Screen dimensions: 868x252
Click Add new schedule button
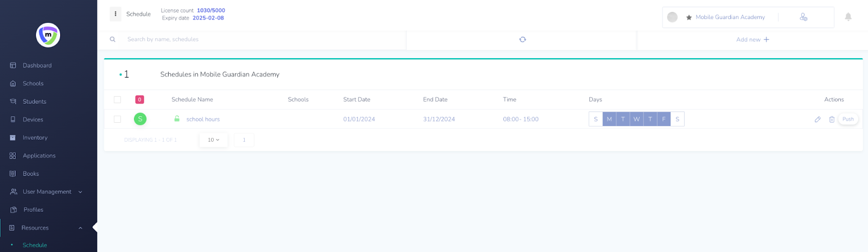[752, 40]
